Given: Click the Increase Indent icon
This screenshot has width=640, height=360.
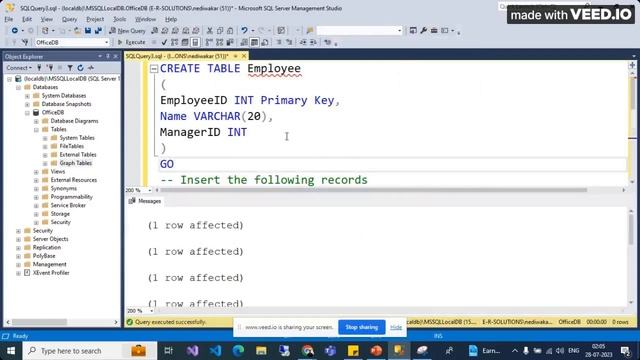Looking at the screenshot, I should 313,42.
